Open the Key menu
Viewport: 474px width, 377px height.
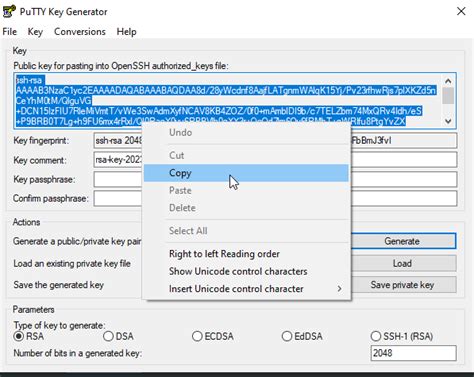[35, 32]
